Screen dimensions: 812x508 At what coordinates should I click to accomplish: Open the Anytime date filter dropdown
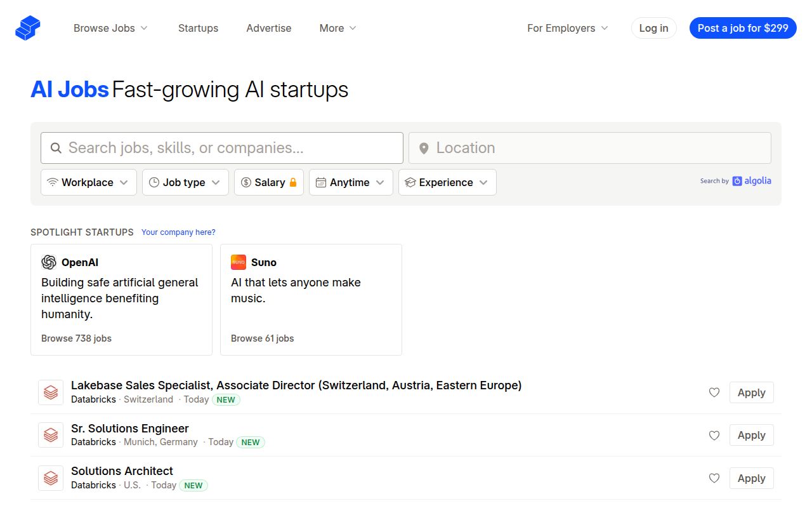pos(351,182)
